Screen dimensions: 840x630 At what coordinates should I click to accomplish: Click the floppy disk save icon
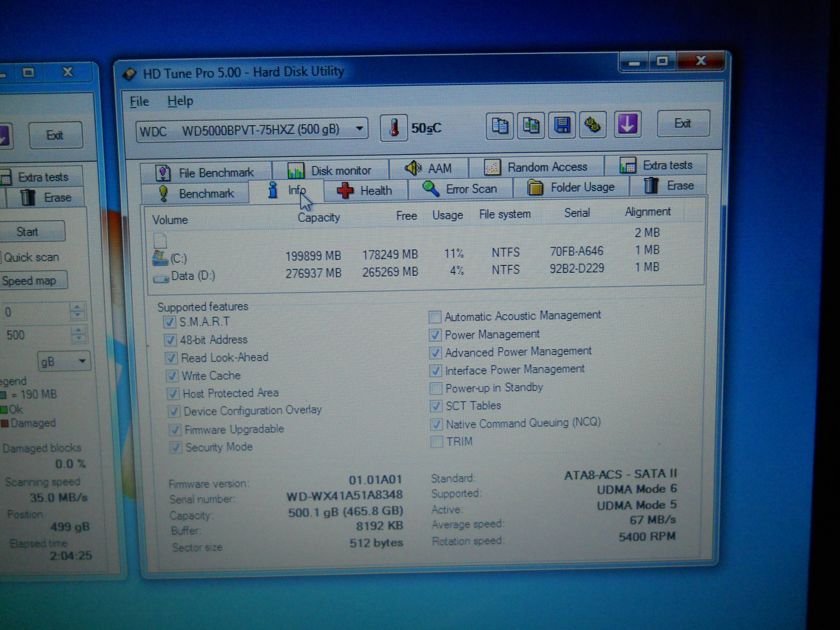point(562,125)
